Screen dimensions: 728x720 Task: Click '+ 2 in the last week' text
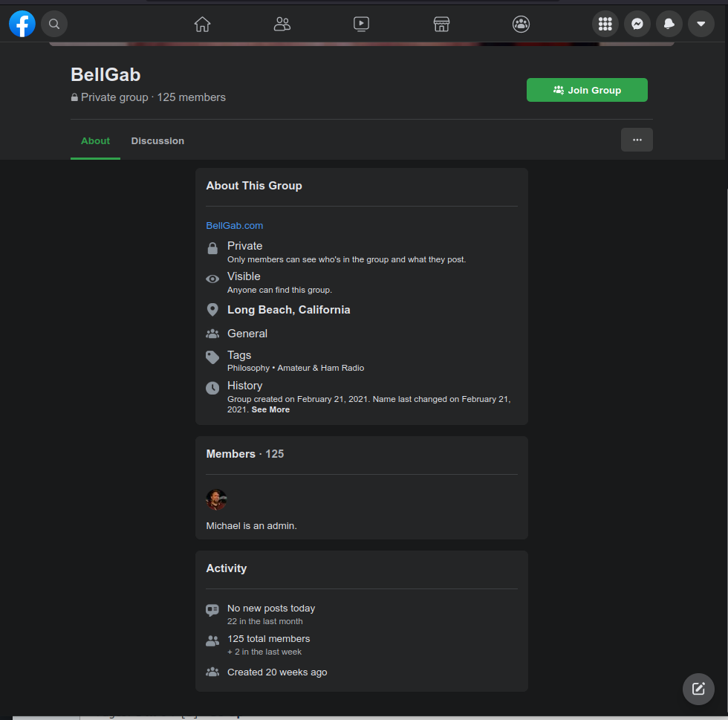(x=264, y=652)
